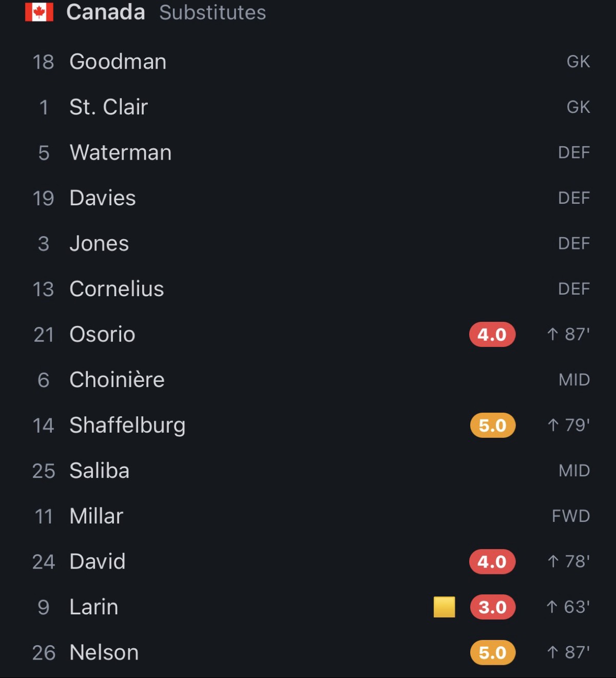Screen dimensions: 616x678
Task: Tap Shaffelburg's 5.0 rating badge
Action: click(492, 425)
